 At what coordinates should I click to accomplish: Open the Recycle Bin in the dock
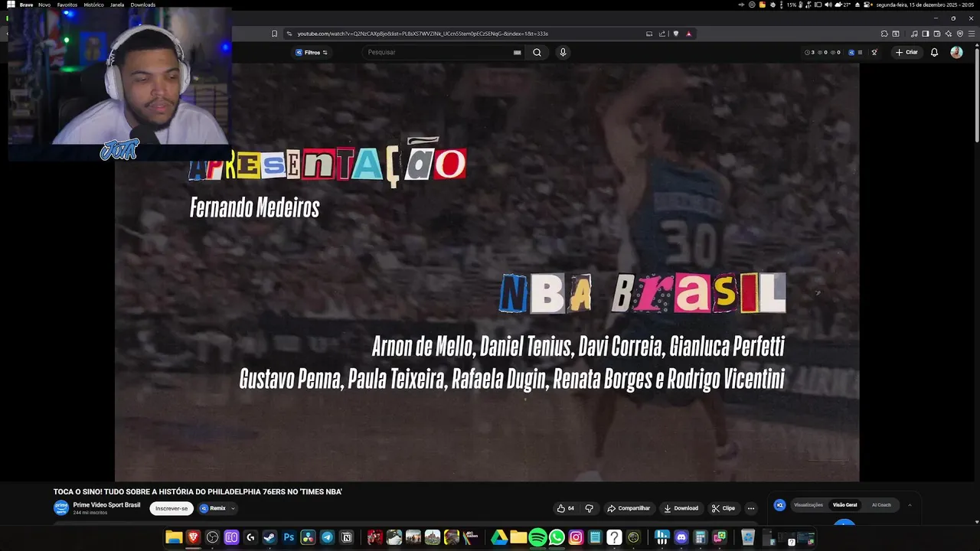coord(748,537)
